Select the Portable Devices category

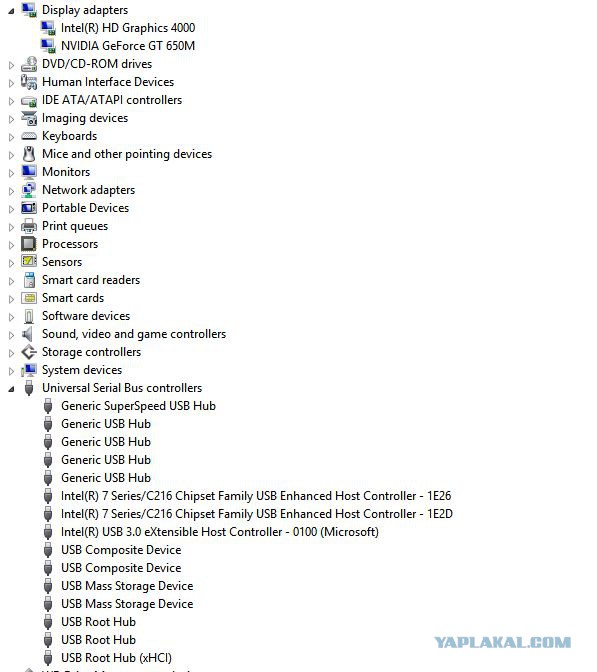85,208
